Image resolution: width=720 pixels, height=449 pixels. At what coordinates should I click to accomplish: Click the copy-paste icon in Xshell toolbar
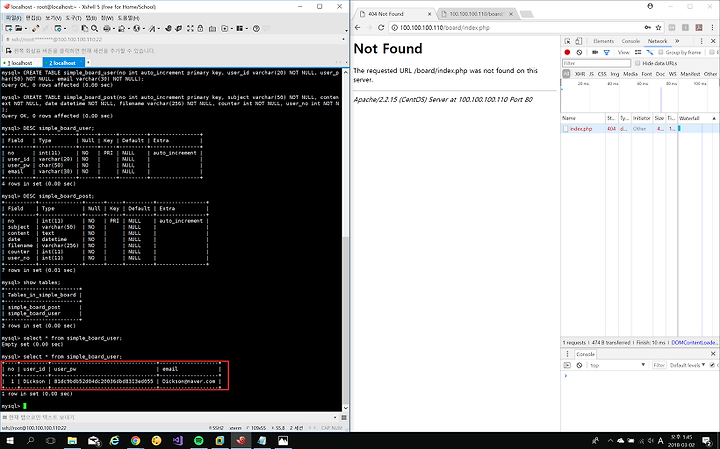pyautogui.click(x=84, y=28)
